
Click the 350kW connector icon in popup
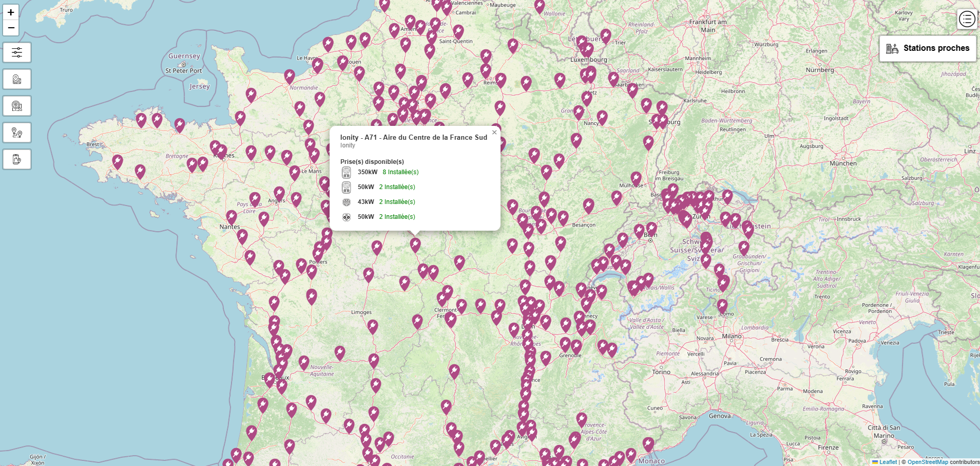point(347,173)
